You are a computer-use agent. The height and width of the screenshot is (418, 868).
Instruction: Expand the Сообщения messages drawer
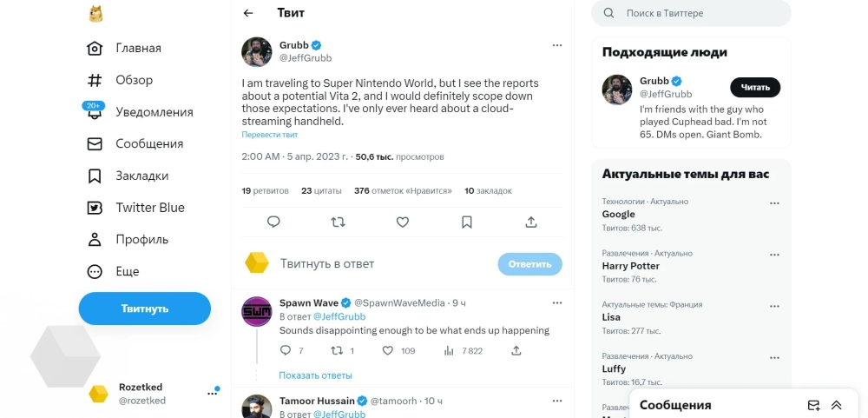pos(837,405)
